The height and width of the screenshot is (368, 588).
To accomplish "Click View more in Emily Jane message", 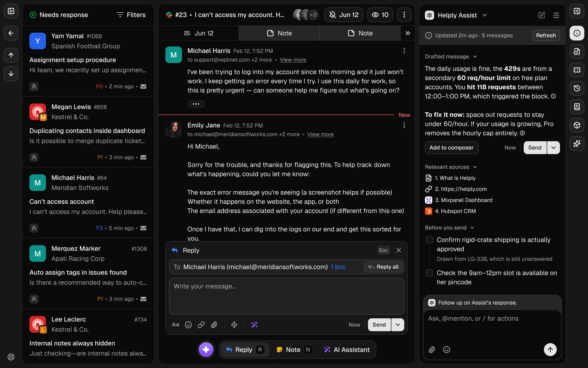I will point(320,134).
